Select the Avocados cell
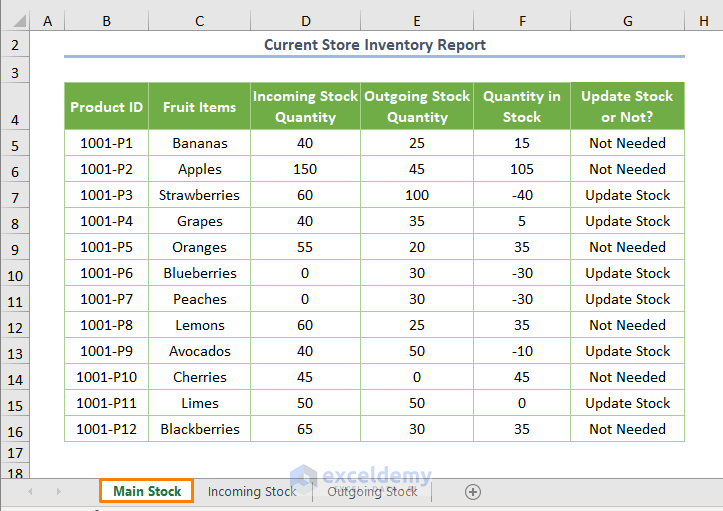The width and height of the screenshot is (723, 511). click(200, 351)
